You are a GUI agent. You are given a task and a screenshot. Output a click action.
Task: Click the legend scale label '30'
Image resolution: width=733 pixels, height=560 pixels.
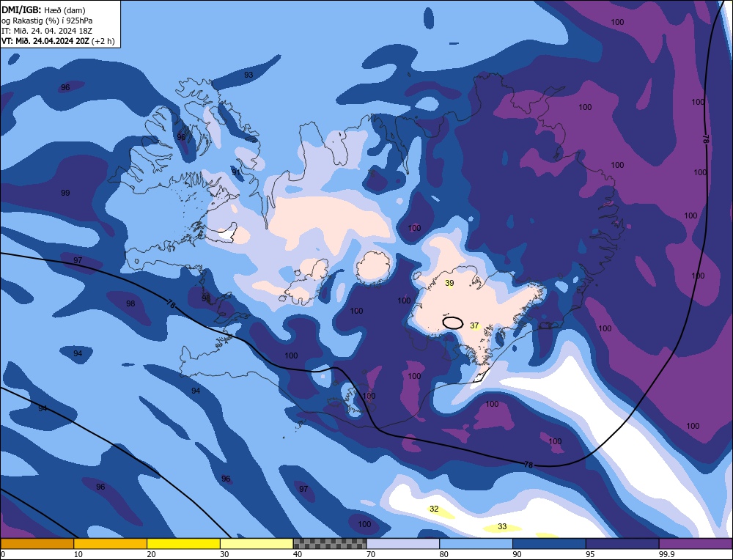click(224, 554)
